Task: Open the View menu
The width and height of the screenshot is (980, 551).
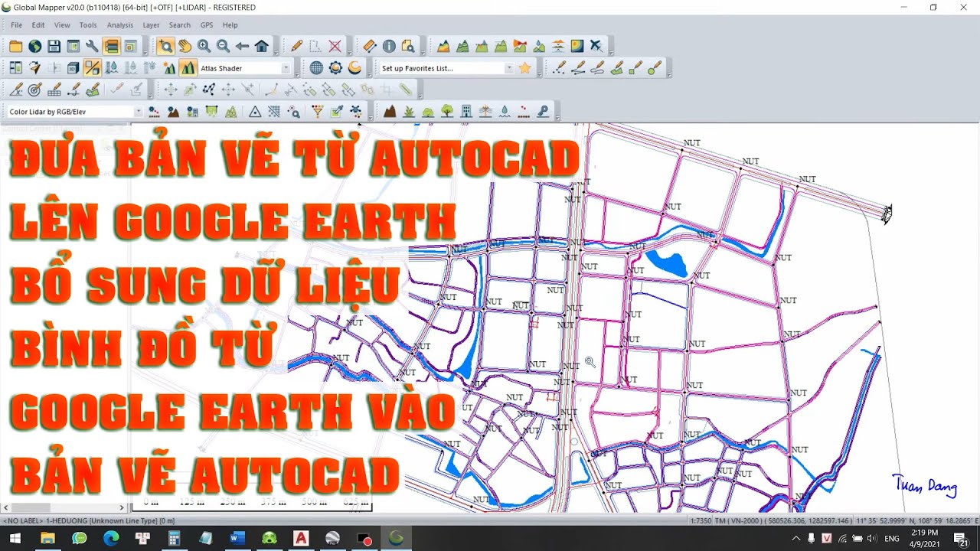Action: (62, 25)
